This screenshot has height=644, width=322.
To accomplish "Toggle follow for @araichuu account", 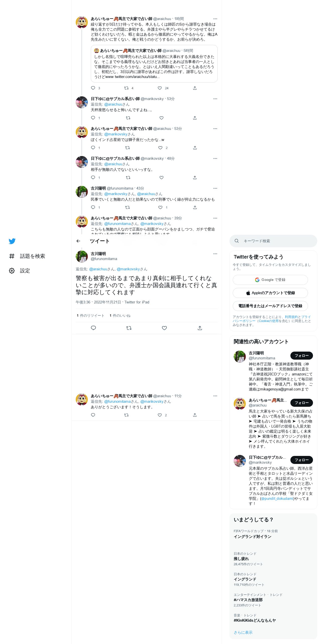I will pos(301,403).
